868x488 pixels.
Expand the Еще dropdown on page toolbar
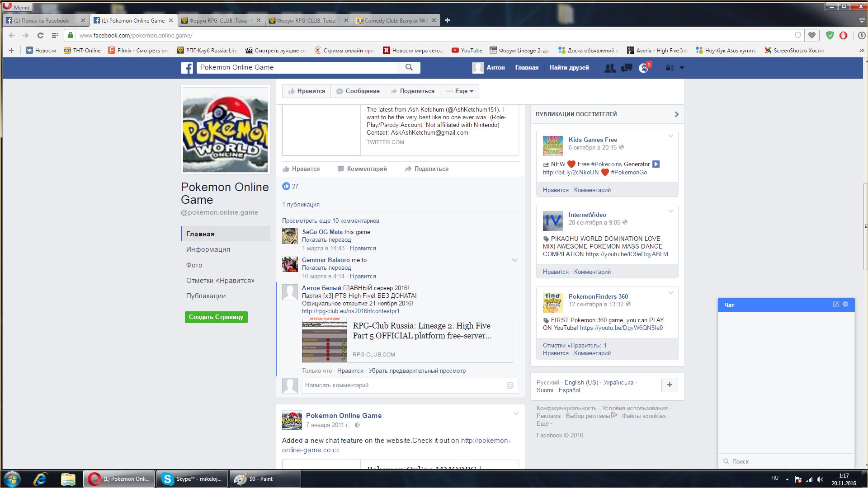(x=460, y=91)
